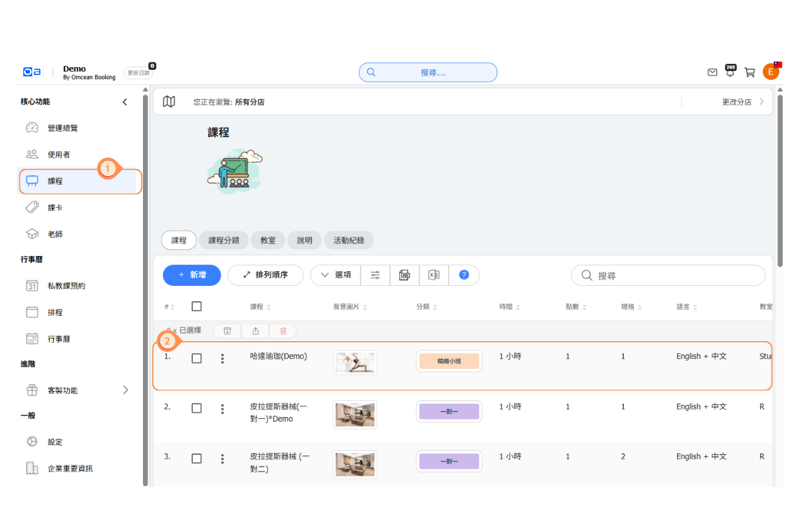Switch to the 課程分類 tab
The width and height of the screenshot is (798, 532).
223,240
